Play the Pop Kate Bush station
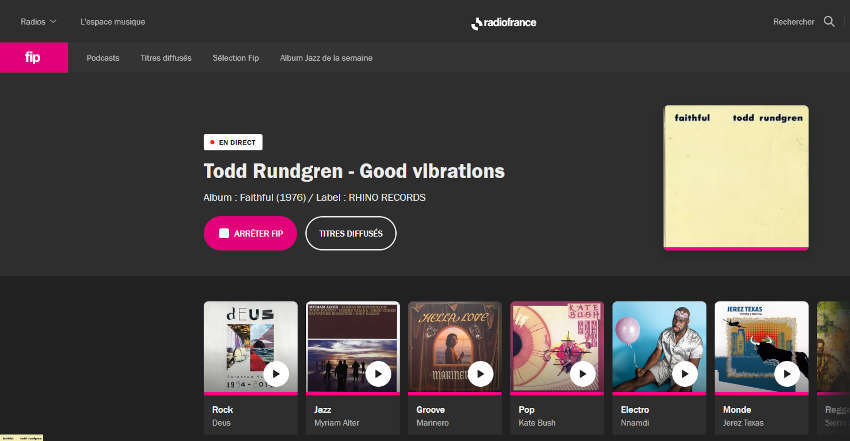Viewport: 850px width, 441px height. [x=583, y=373]
